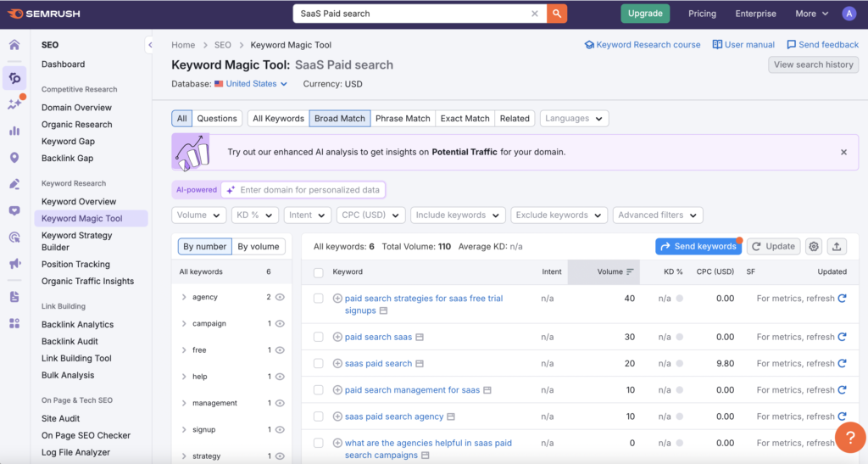Screen dimensions: 868x464
Task: Add saas paid search keyword via plus icon
Action: tap(337, 364)
